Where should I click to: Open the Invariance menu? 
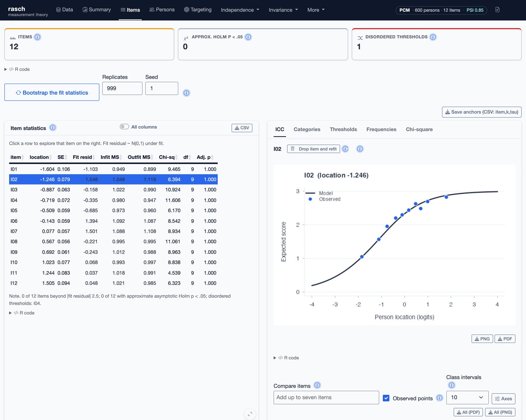[283, 10]
